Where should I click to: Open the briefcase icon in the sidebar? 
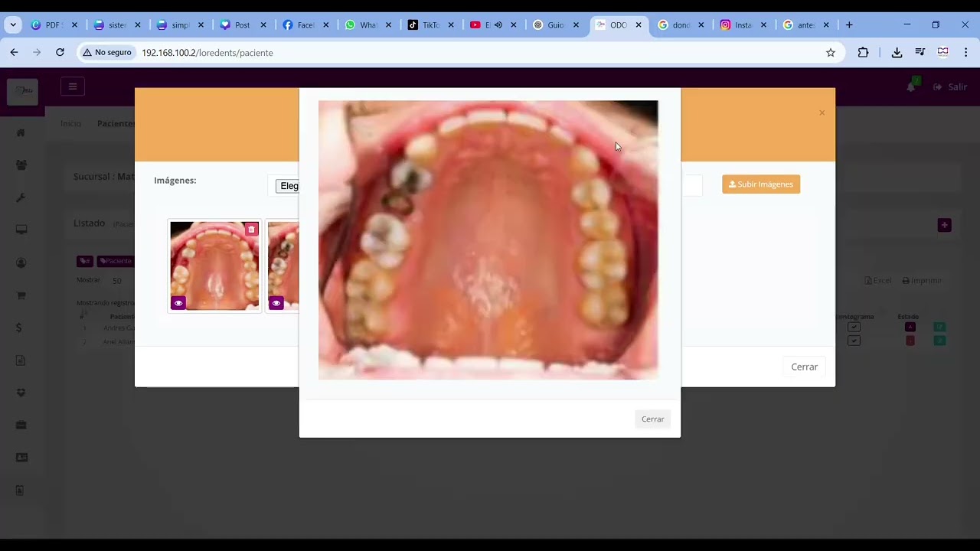click(21, 425)
